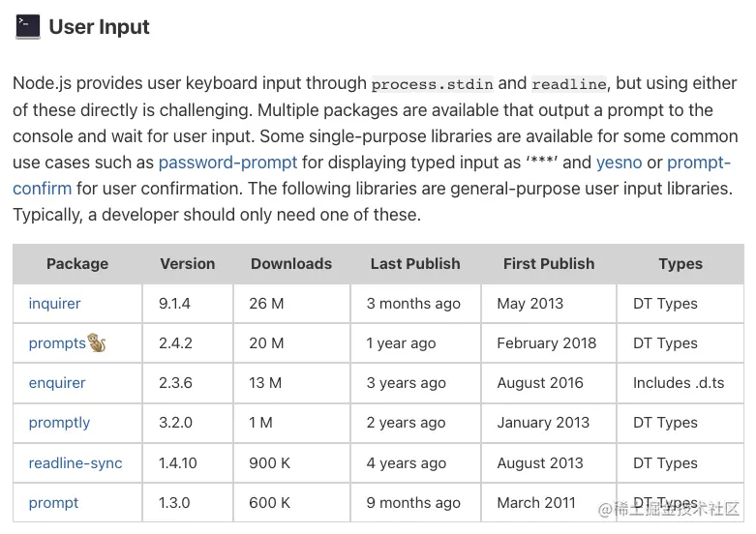
Task: Open the inquirer package link
Action: click(54, 304)
